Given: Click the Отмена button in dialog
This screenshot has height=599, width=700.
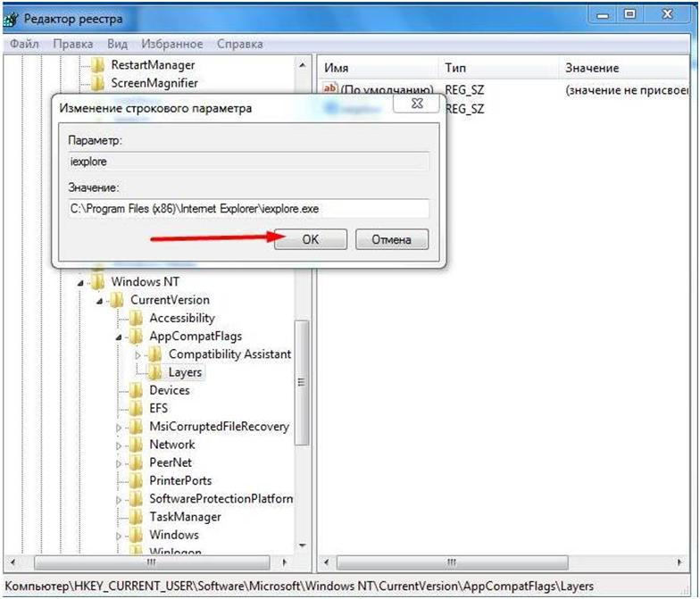Looking at the screenshot, I should click(391, 239).
